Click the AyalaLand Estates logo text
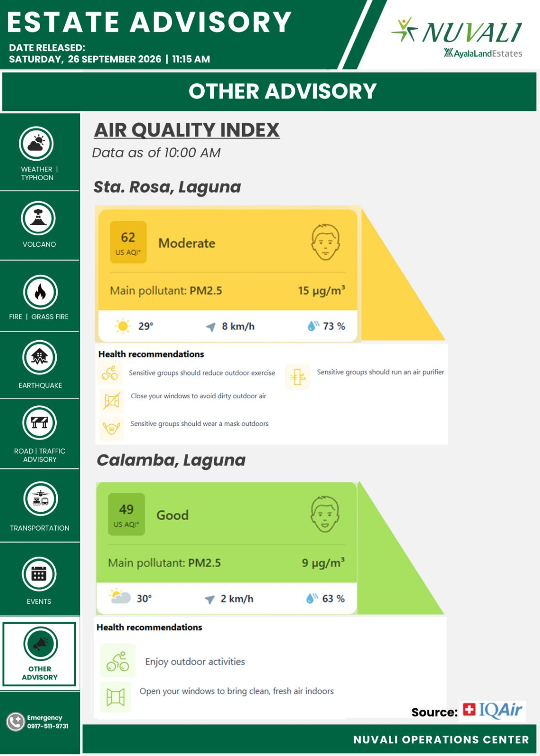 483,53
